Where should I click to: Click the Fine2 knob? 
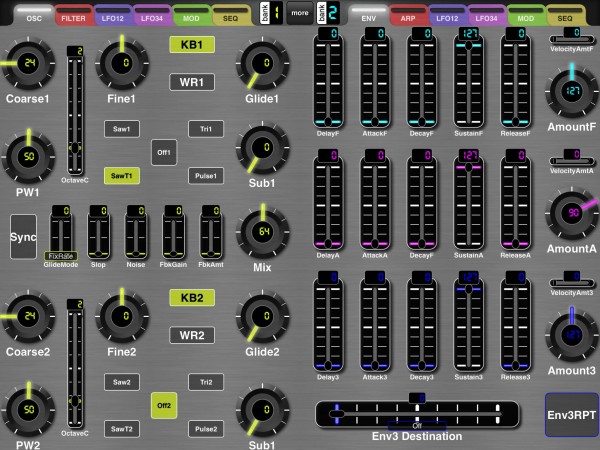[122, 316]
